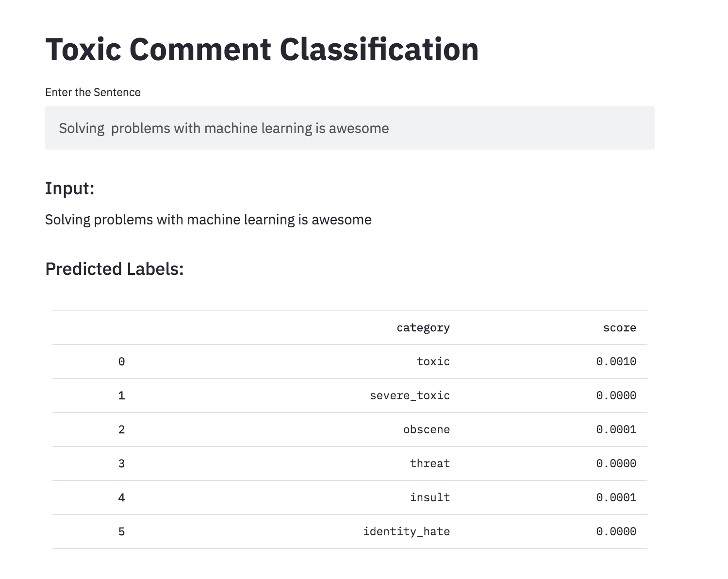
Task: Click row index 0 in table
Action: (121, 361)
